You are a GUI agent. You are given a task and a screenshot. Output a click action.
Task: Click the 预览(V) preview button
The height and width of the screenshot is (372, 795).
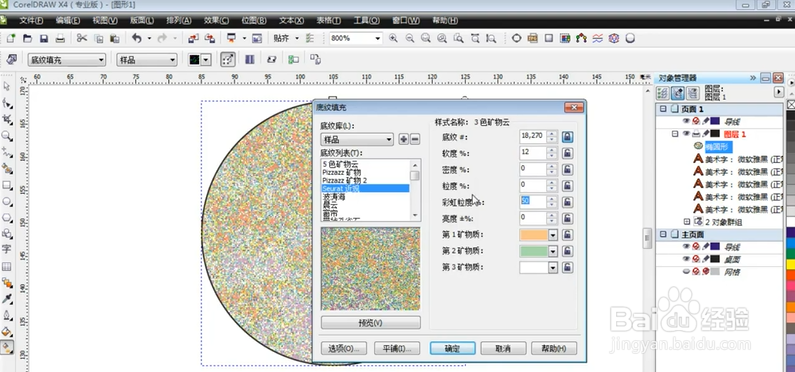click(371, 322)
